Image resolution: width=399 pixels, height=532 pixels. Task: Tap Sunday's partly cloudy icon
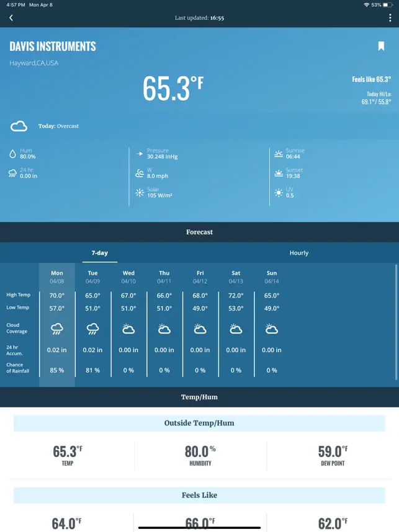click(x=272, y=329)
